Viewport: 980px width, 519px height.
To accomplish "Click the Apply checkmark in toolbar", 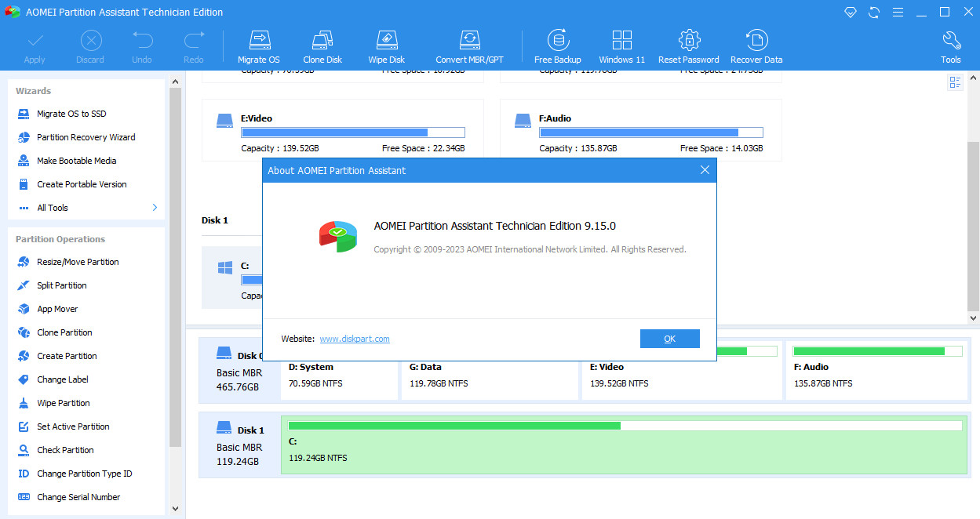I will click(35, 47).
